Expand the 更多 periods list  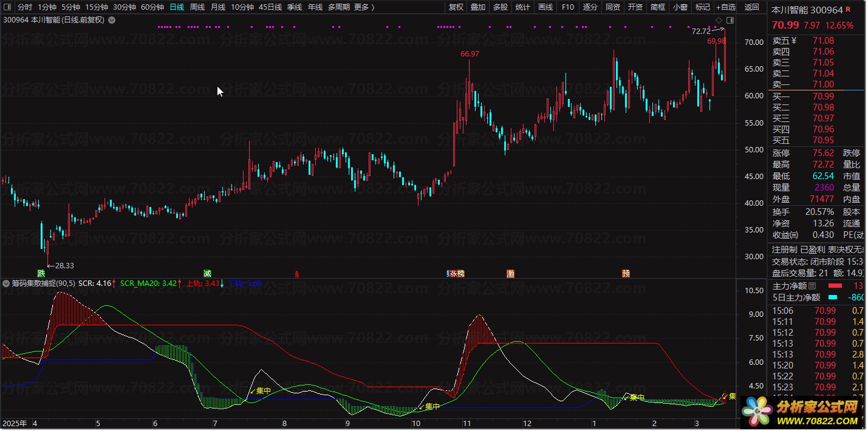click(364, 7)
